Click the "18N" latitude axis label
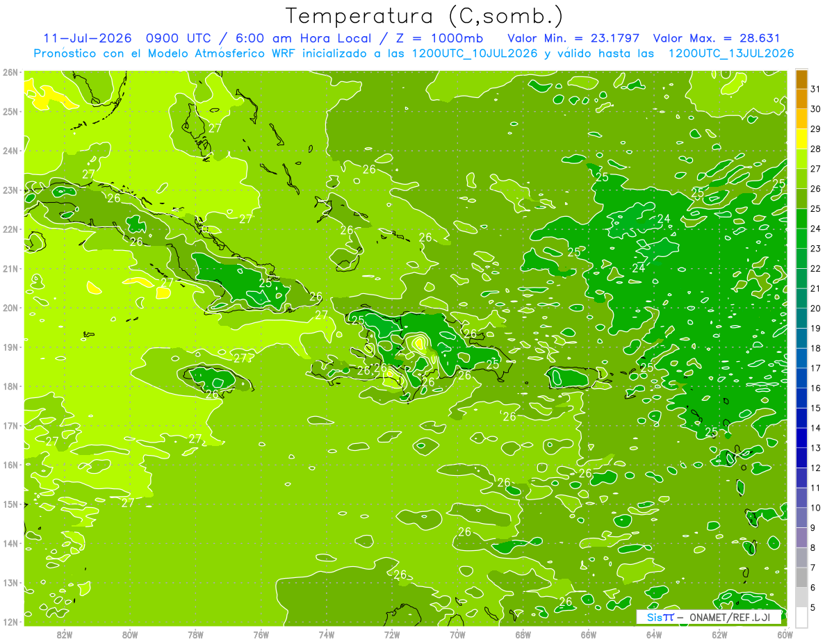The height and width of the screenshot is (644, 834). (x=10, y=386)
